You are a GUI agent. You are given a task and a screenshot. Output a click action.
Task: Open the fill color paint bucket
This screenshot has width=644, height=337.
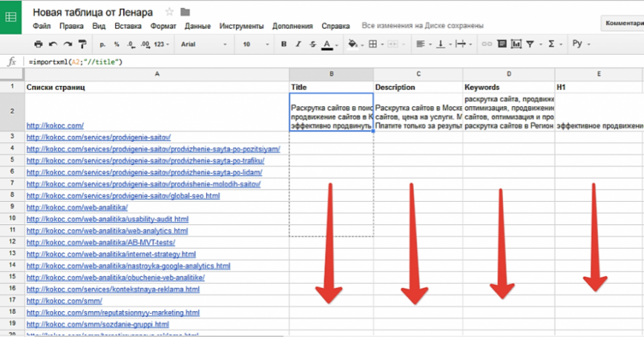point(353,44)
